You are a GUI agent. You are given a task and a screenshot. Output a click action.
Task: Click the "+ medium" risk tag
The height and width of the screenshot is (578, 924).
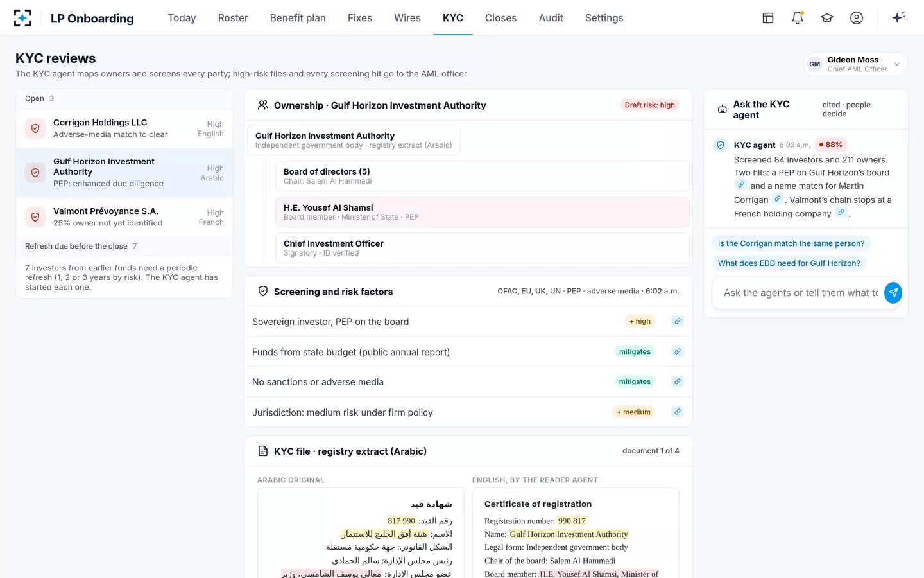pos(633,412)
